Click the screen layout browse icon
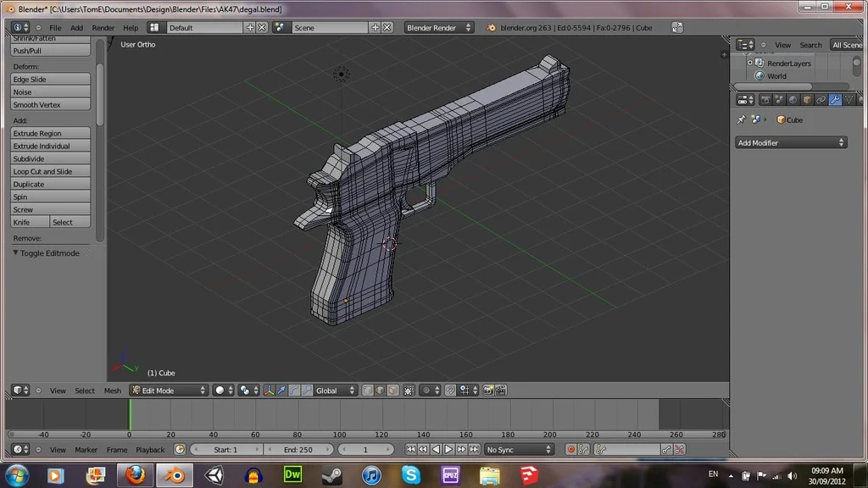Viewport: 868px width, 488px height. tap(154, 27)
